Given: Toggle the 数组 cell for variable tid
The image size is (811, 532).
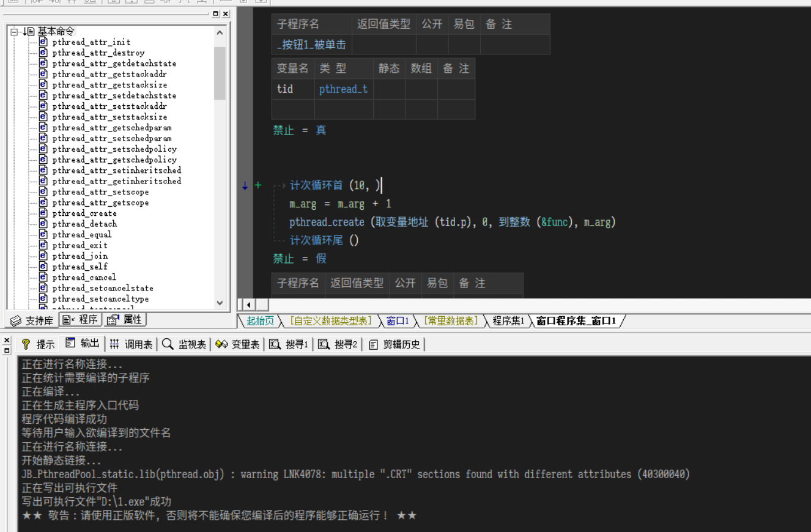Looking at the screenshot, I should click(x=421, y=89).
